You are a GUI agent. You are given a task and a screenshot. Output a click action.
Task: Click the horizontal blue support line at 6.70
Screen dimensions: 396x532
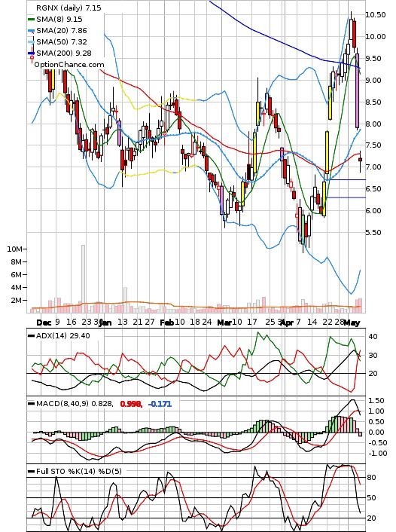pos(346,179)
